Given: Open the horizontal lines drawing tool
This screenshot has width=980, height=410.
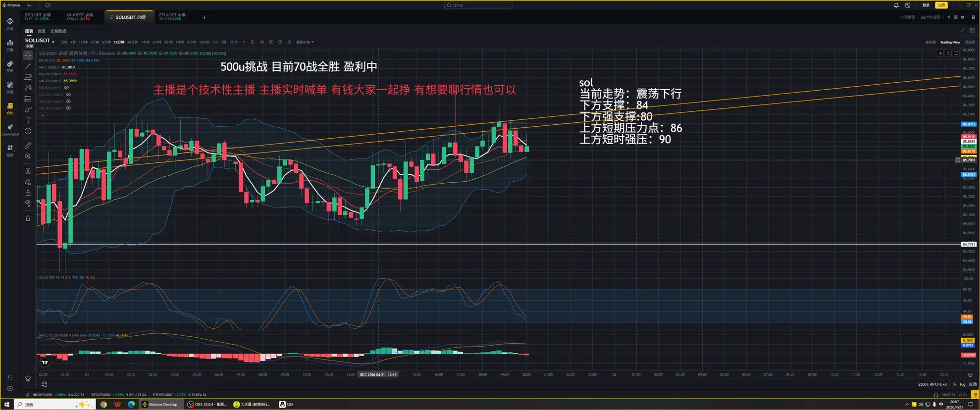Looking at the screenshot, I should (x=28, y=77).
